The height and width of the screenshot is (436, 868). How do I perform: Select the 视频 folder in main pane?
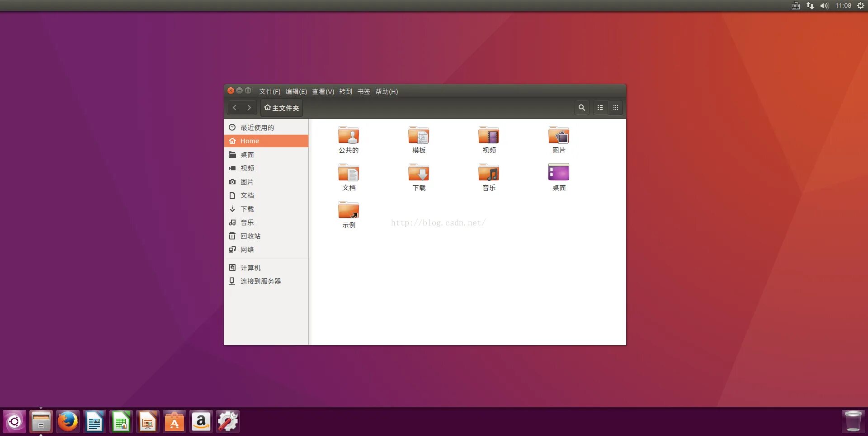(489, 135)
